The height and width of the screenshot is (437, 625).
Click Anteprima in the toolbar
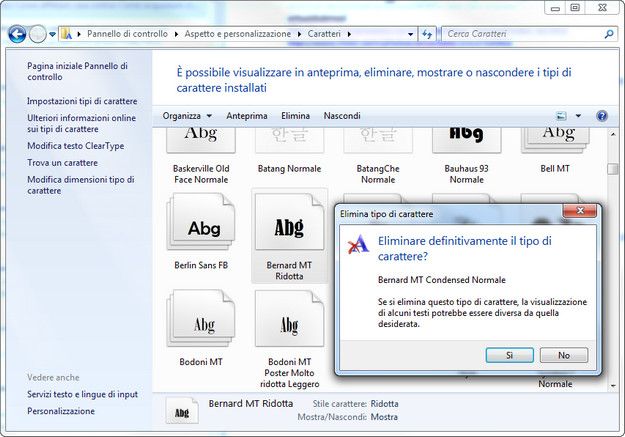[247, 116]
